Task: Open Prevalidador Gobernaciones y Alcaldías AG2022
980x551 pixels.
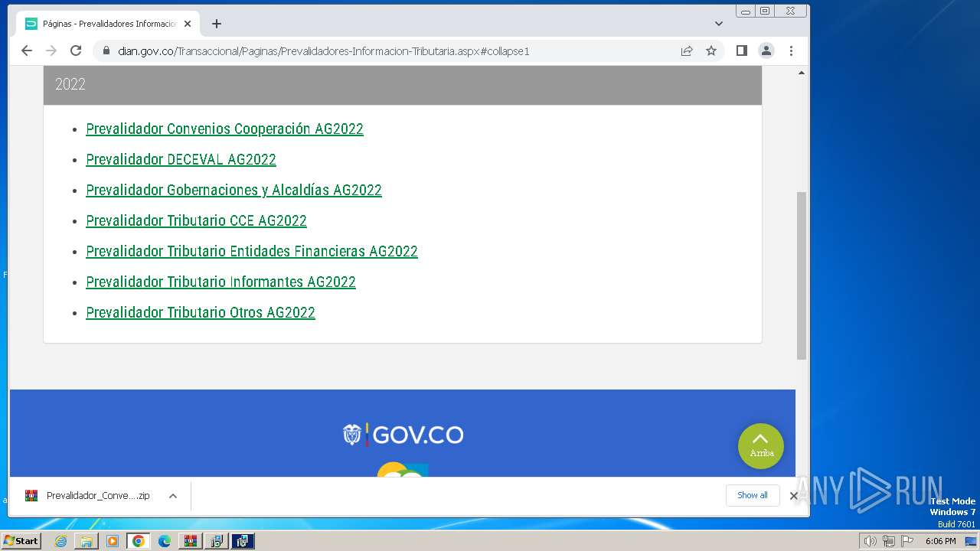Action: (x=234, y=190)
